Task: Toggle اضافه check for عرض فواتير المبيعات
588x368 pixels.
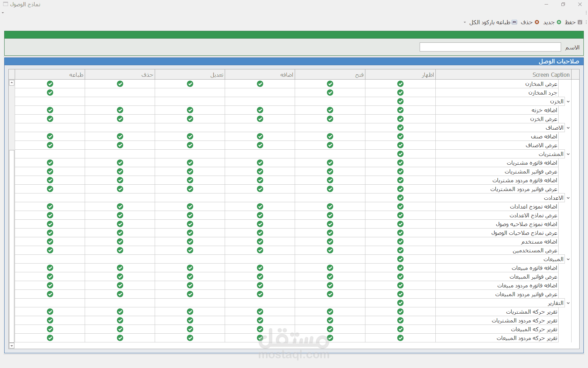Action: 260,277
